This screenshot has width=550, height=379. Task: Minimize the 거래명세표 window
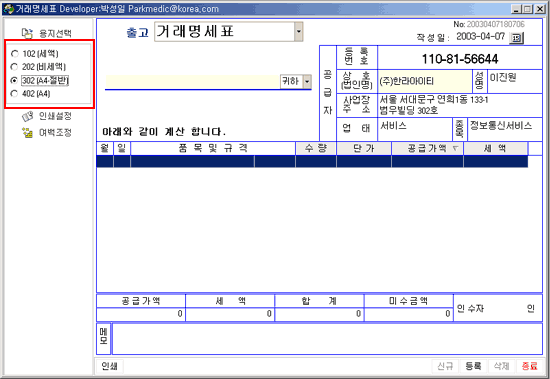516,9
